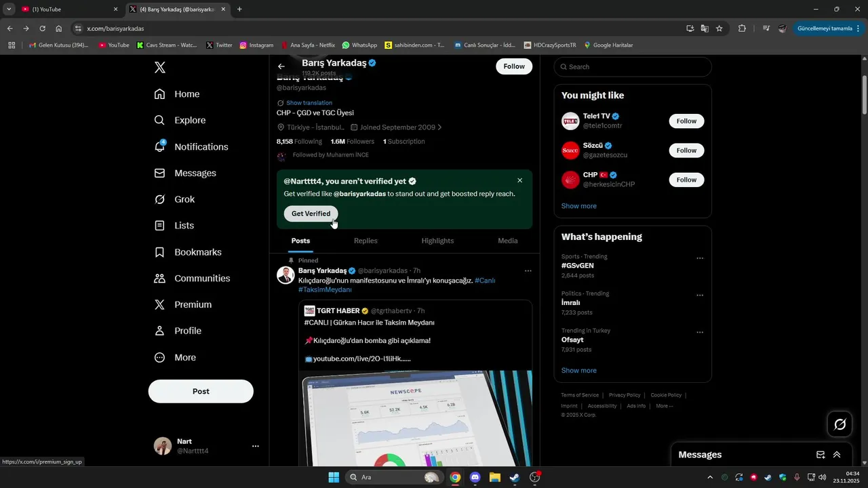Screen dimensions: 868x488
Task: Open Chrome extensions puzzle icon
Action: 742,28
